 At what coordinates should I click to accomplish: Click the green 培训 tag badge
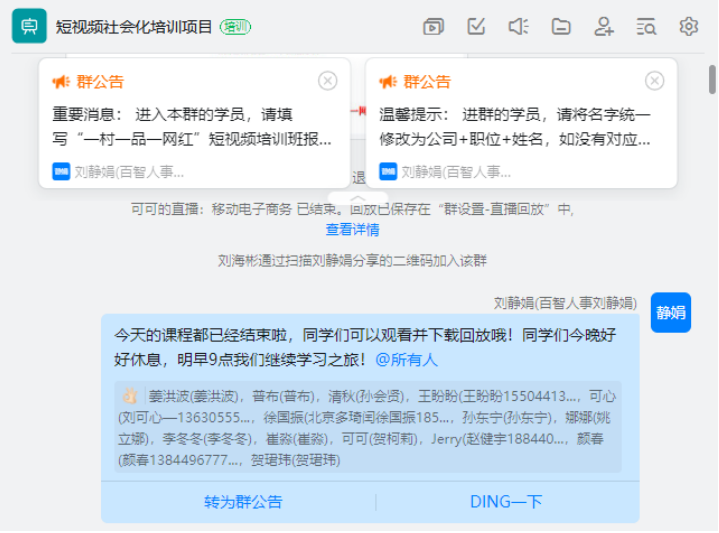point(235,27)
